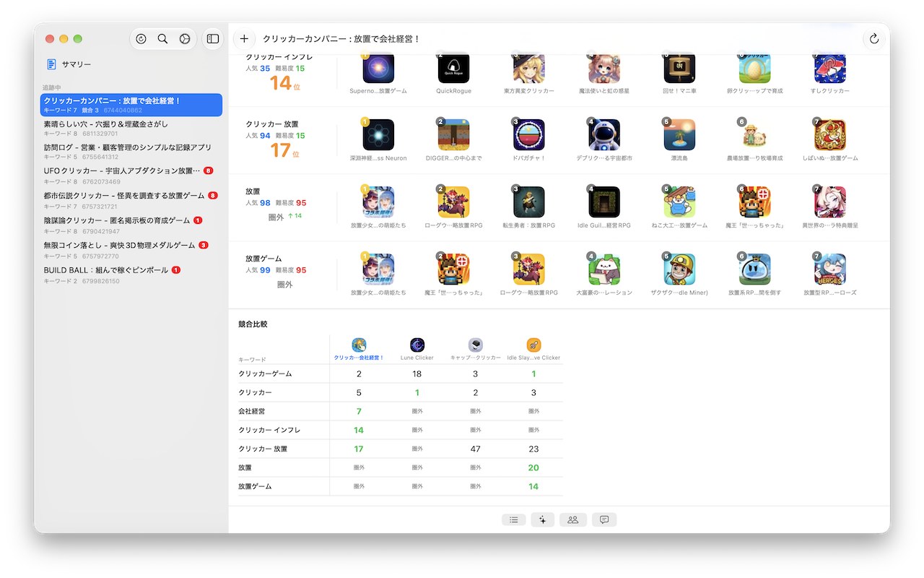Image resolution: width=924 pixels, height=578 pixels.
Task: Select the sparkle tab in bottom bar
Action: (542, 519)
